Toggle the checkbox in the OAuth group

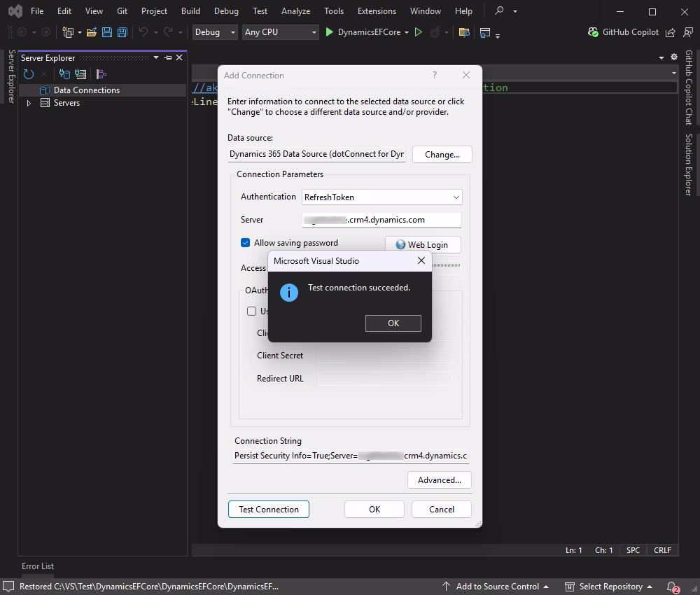pyautogui.click(x=251, y=311)
